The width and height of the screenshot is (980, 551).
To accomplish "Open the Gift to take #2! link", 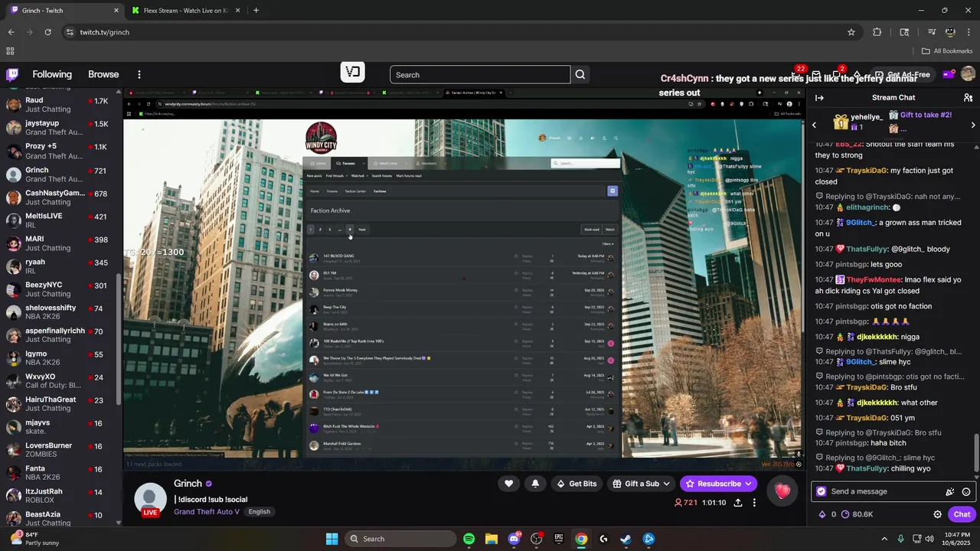I will pos(926,115).
